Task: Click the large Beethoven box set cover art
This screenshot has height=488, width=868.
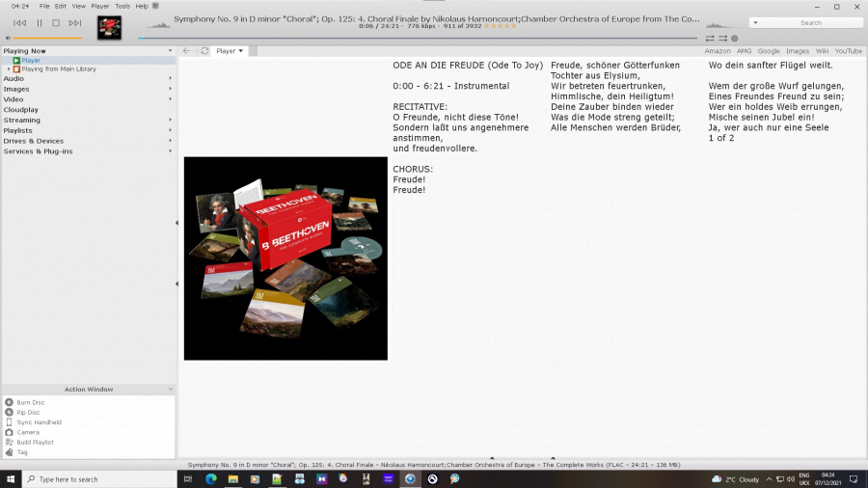Action: [285, 258]
